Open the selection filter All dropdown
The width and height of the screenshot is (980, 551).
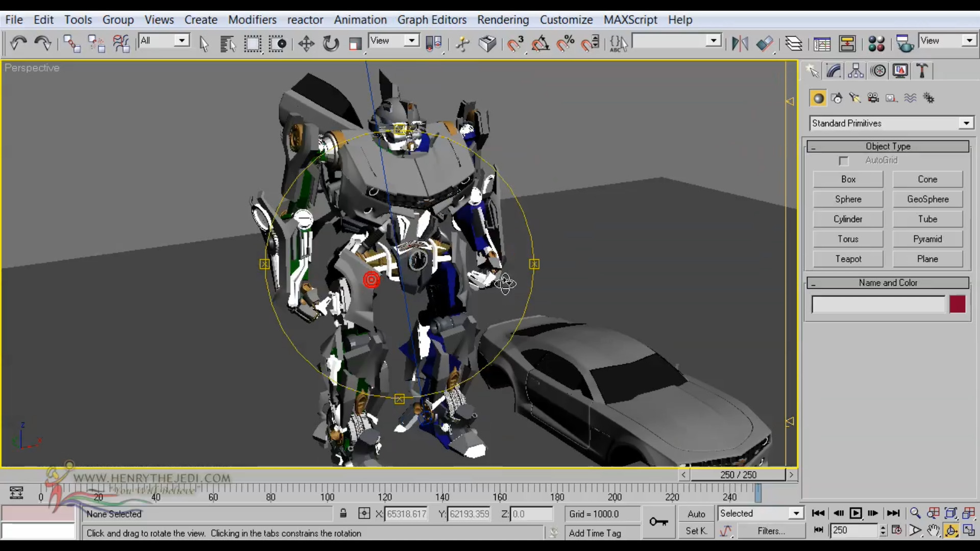[164, 41]
